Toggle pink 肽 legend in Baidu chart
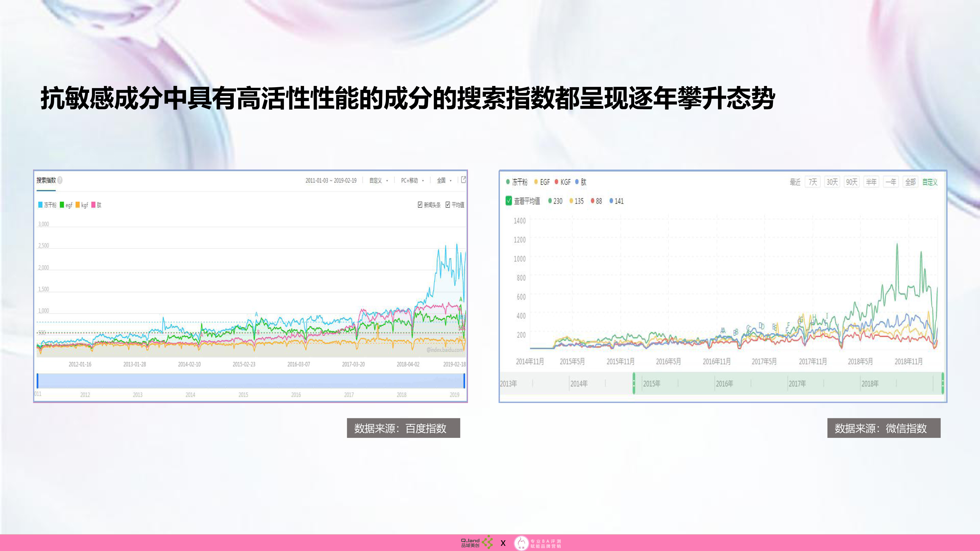This screenshot has width=980, height=551. coord(96,205)
